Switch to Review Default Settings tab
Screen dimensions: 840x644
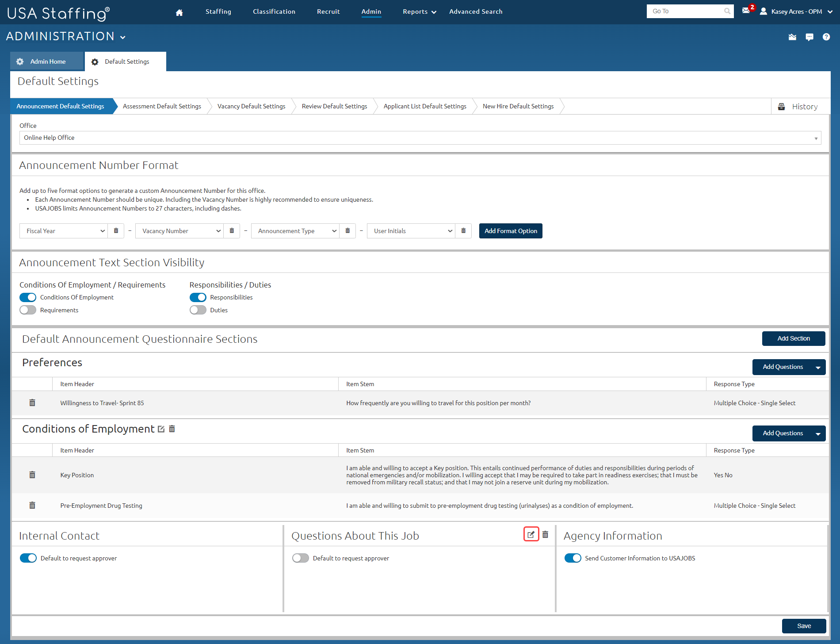tap(335, 106)
